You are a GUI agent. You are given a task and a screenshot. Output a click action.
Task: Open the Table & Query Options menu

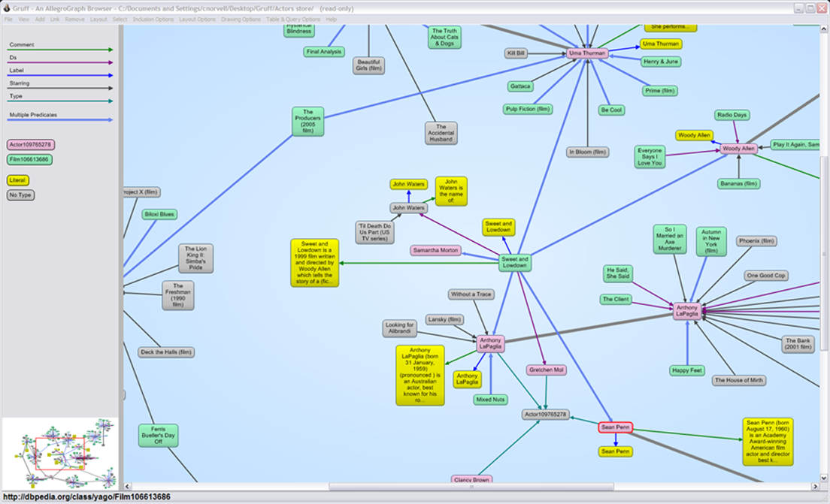pos(293,20)
